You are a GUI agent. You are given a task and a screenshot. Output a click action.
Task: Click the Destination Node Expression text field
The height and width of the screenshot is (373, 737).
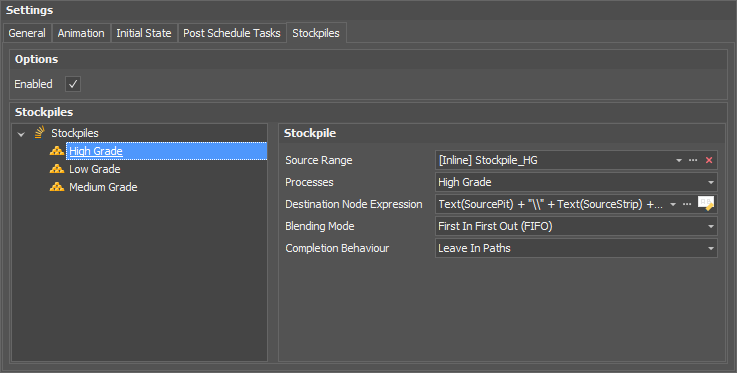click(x=551, y=204)
